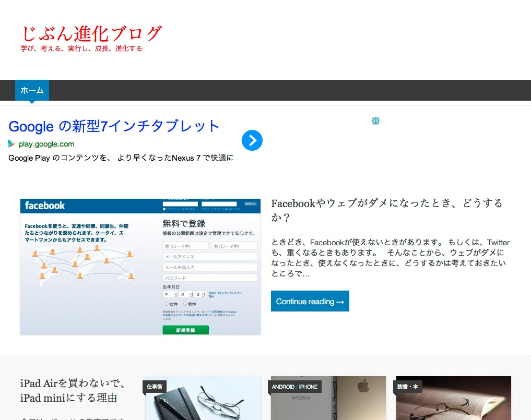531x420 pixels.
Task: Open the Facebook signup screenshot thumbnail
Action: [140, 267]
